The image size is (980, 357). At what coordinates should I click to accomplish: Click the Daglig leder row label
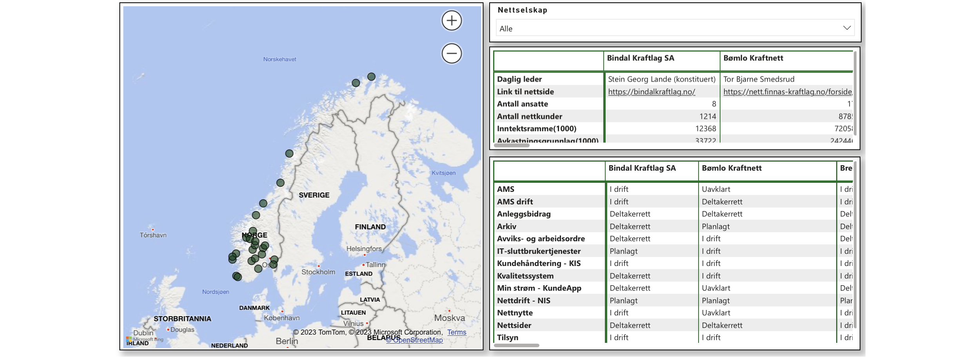[x=519, y=79]
